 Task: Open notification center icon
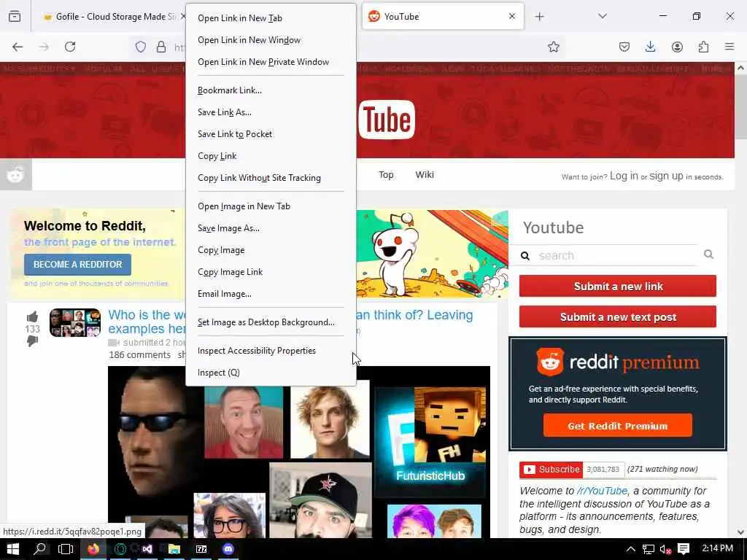click(x=684, y=550)
